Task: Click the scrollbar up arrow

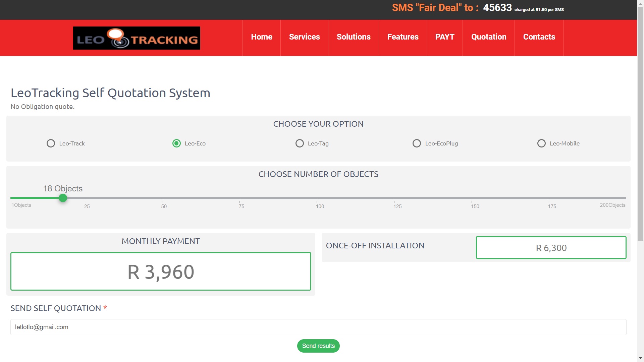Action: [x=640, y=3]
